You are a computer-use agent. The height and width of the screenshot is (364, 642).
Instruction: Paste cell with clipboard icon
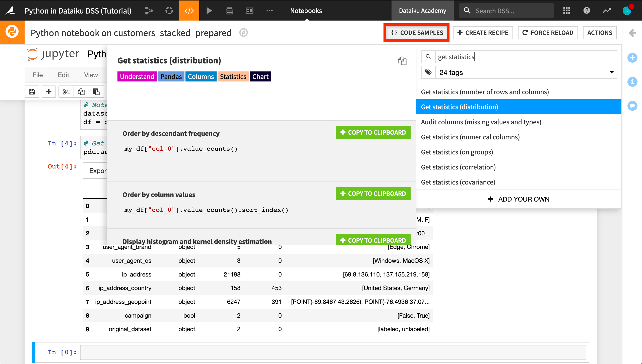coord(96,92)
